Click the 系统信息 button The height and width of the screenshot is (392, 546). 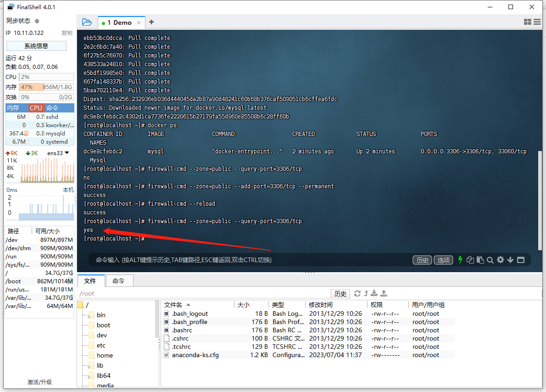(36, 46)
